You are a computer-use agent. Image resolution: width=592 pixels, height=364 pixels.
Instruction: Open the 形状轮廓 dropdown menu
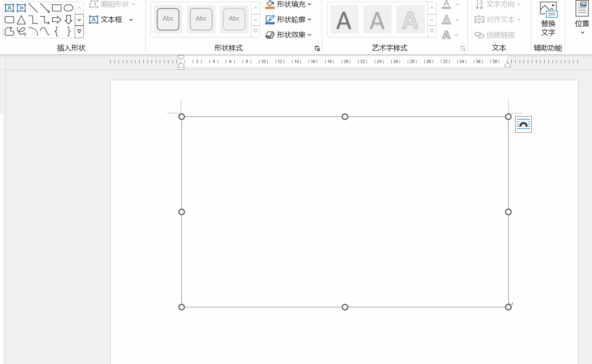point(309,19)
